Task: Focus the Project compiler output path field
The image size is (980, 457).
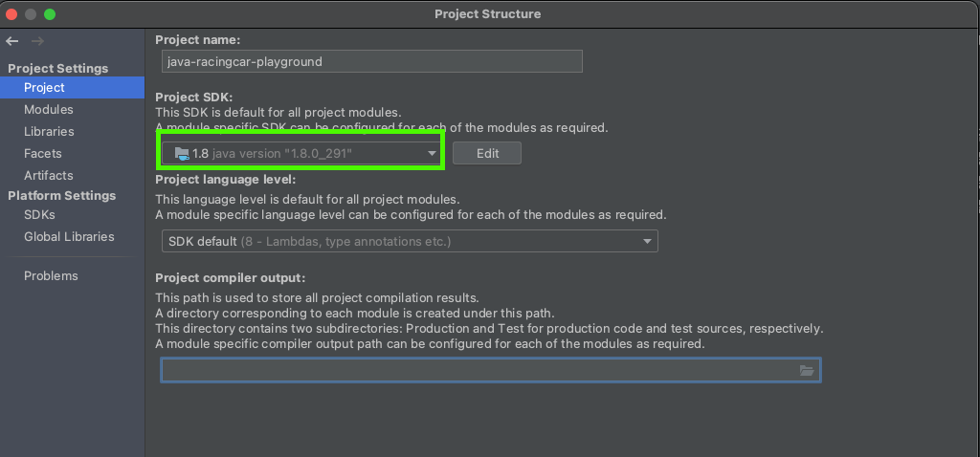Action: tap(491, 370)
